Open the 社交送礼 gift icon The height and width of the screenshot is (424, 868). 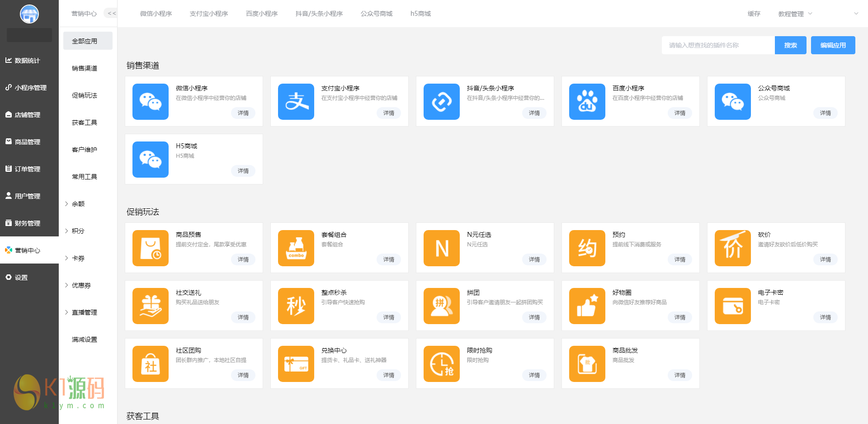point(150,306)
